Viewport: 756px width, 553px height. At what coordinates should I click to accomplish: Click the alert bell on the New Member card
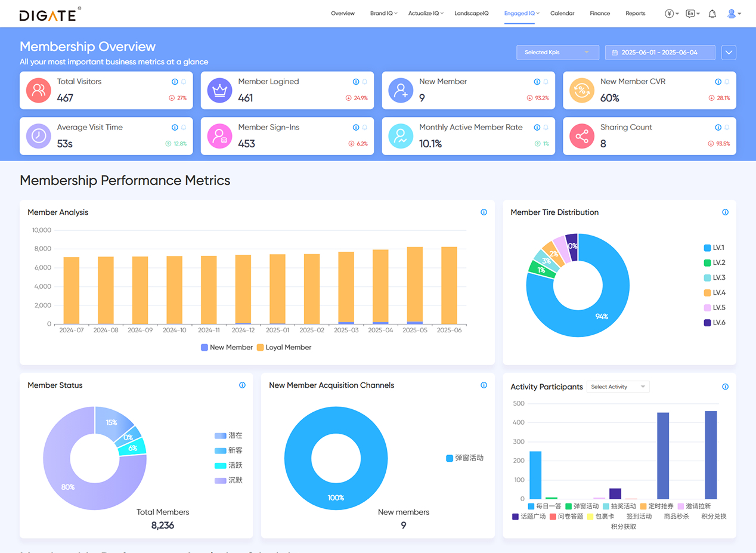[546, 82]
